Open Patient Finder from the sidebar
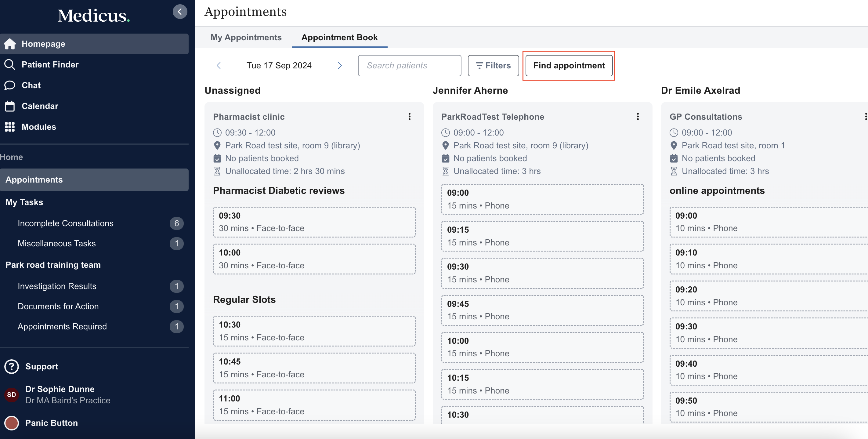The width and height of the screenshot is (868, 439). pyautogui.click(x=50, y=64)
